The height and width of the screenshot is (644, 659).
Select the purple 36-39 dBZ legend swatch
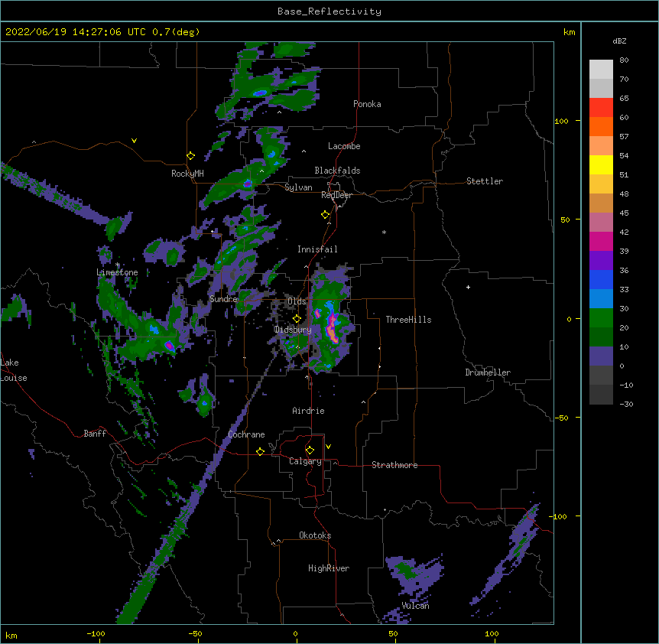tap(601, 260)
